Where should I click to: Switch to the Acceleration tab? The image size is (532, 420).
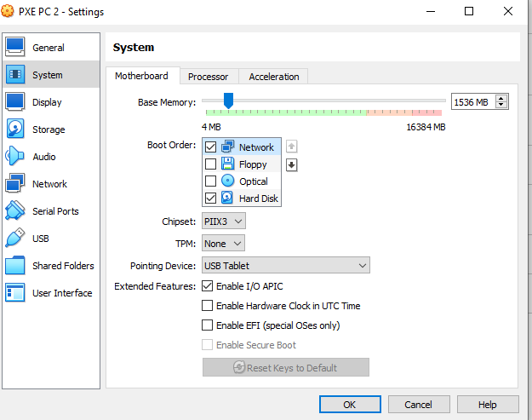pyautogui.click(x=273, y=77)
